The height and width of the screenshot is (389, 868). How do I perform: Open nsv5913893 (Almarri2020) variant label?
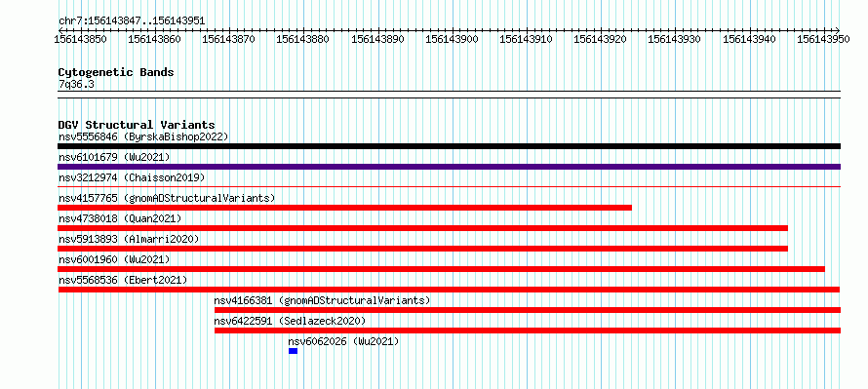(x=129, y=239)
